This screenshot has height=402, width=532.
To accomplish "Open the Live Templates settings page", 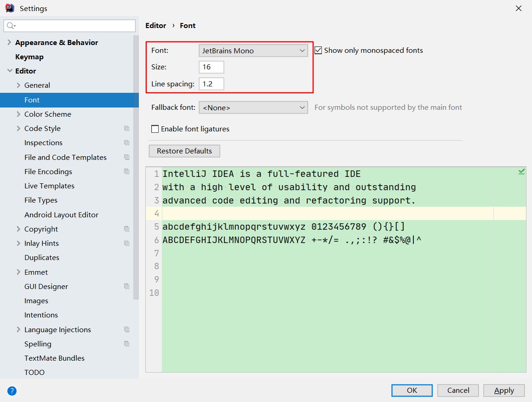I will [x=49, y=186].
